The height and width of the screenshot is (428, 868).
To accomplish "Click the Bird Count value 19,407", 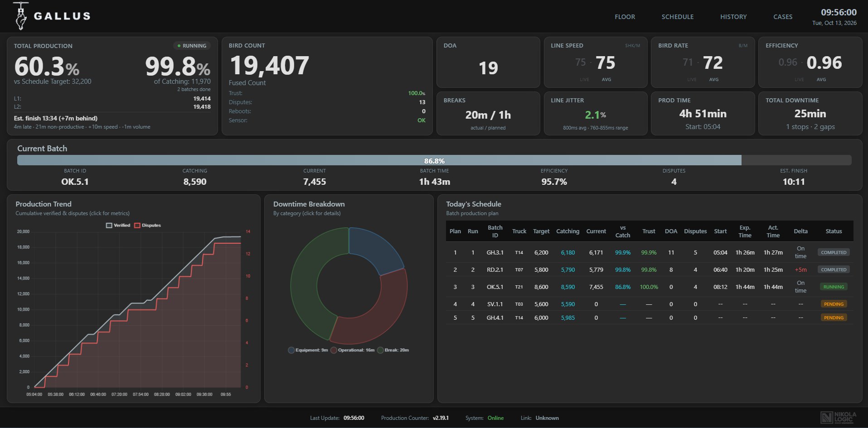I will tap(269, 65).
